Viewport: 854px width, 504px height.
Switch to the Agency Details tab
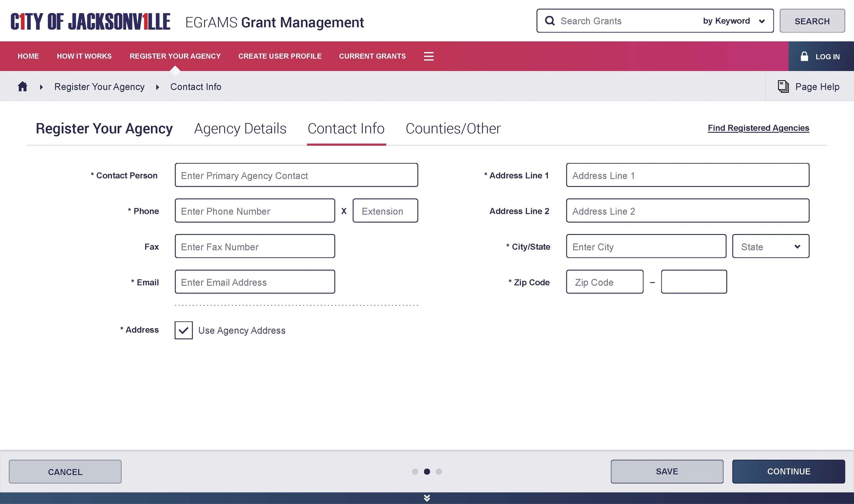pos(240,129)
